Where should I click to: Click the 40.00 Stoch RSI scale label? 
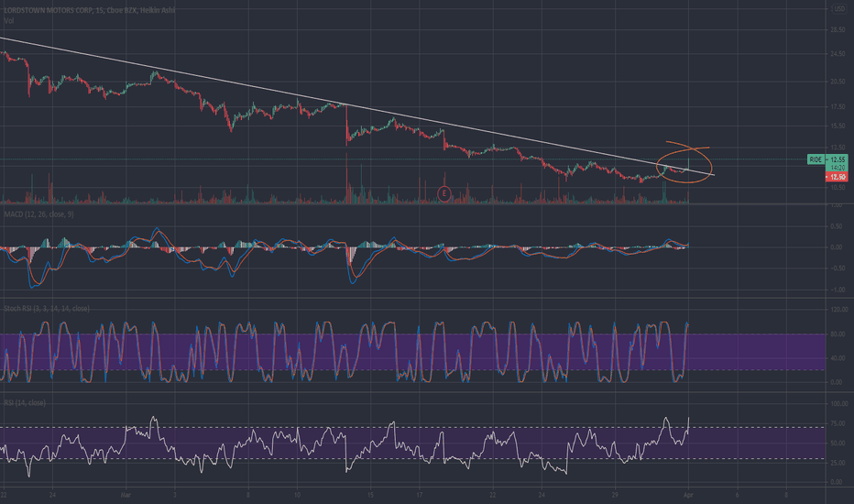(838, 358)
